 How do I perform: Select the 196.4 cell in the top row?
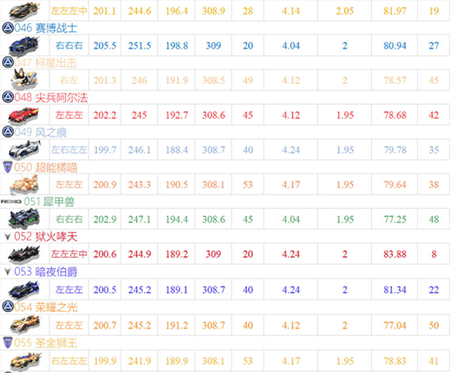(177, 11)
